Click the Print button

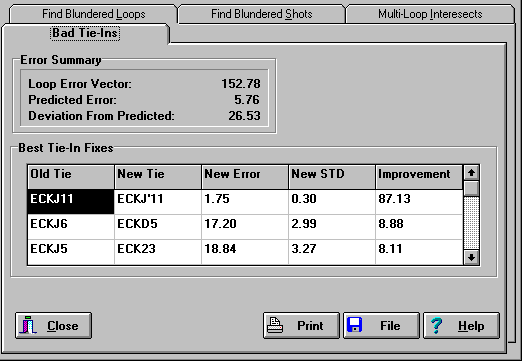pyautogui.click(x=301, y=325)
